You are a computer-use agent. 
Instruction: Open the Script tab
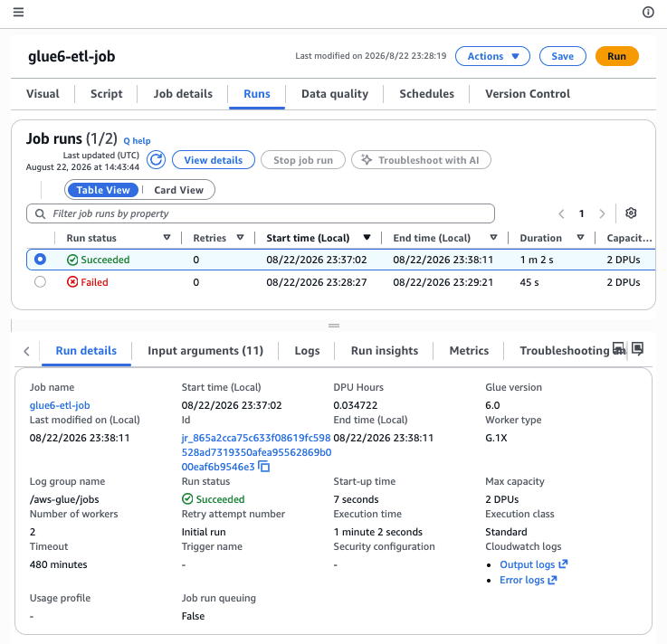(x=107, y=93)
